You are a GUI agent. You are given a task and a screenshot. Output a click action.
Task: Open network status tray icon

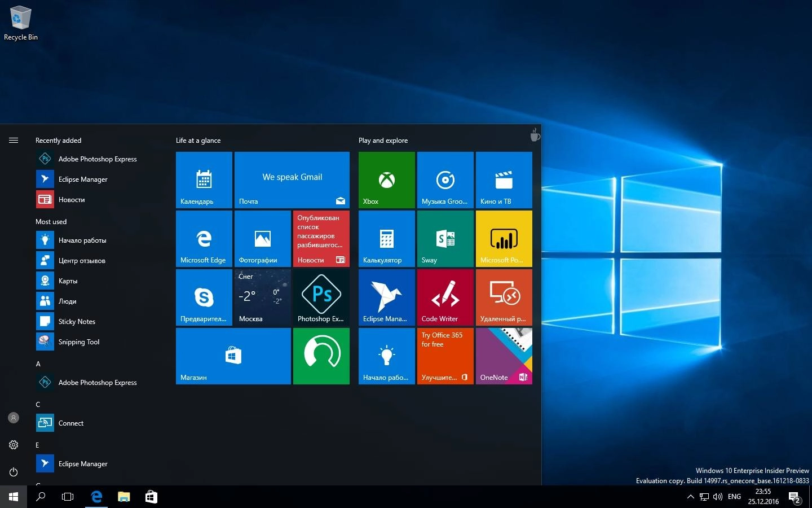click(x=704, y=497)
